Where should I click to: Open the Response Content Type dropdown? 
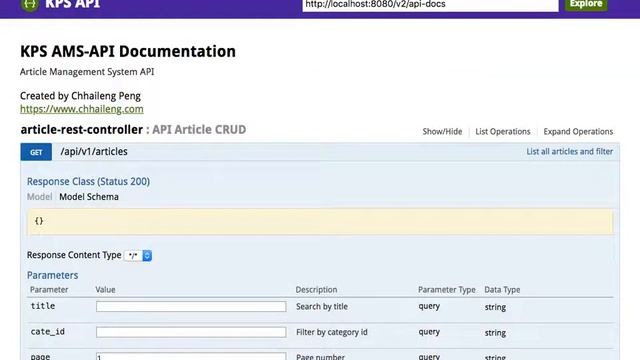point(138,256)
